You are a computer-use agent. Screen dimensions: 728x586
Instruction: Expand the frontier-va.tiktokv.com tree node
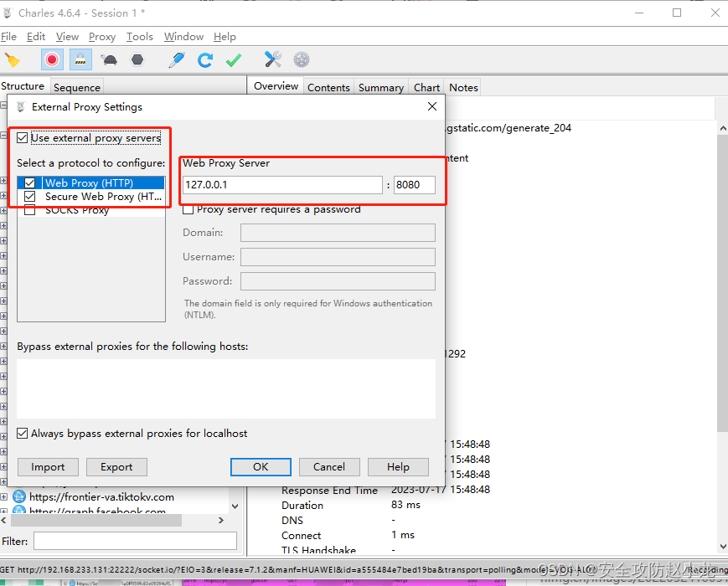[3, 497]
